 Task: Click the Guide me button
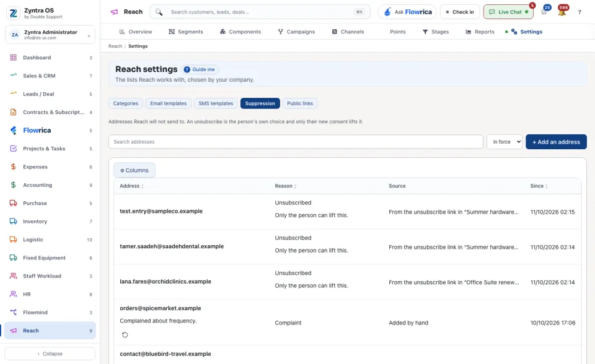pyautogui.click(x=200, y=69)
